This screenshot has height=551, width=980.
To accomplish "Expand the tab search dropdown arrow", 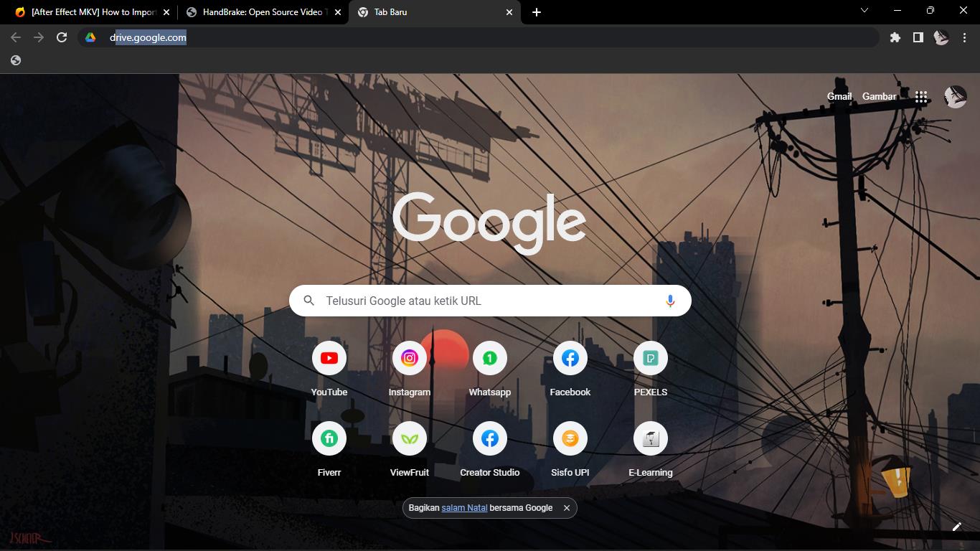I will 864,11.
